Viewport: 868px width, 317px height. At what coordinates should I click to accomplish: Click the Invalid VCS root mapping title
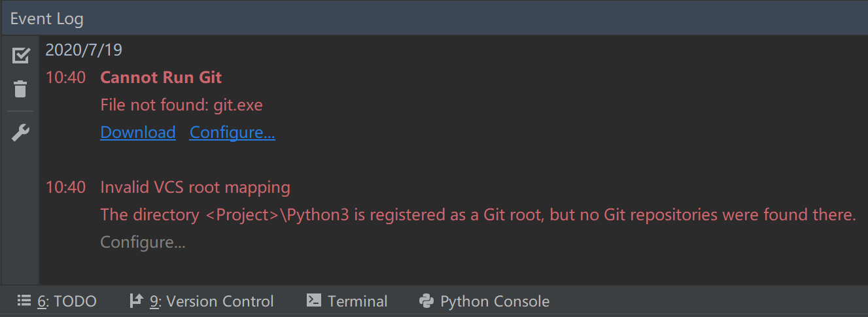(195, 188)
